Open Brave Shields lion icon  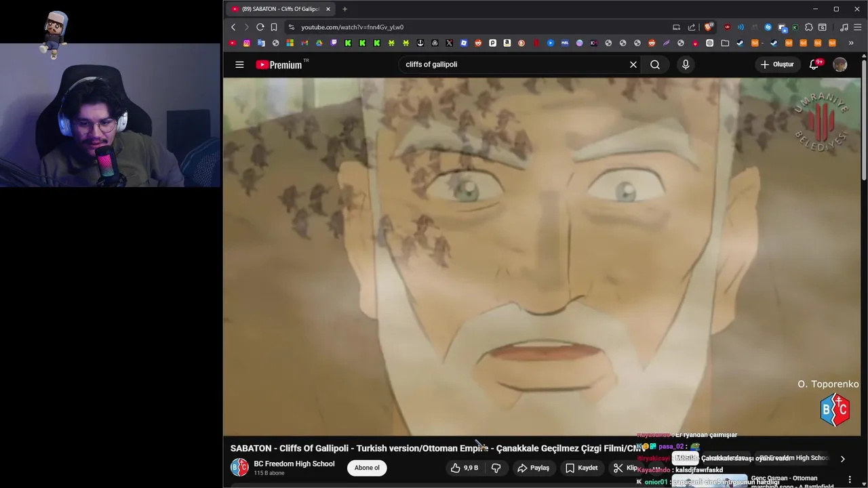(x=709, y=27)
